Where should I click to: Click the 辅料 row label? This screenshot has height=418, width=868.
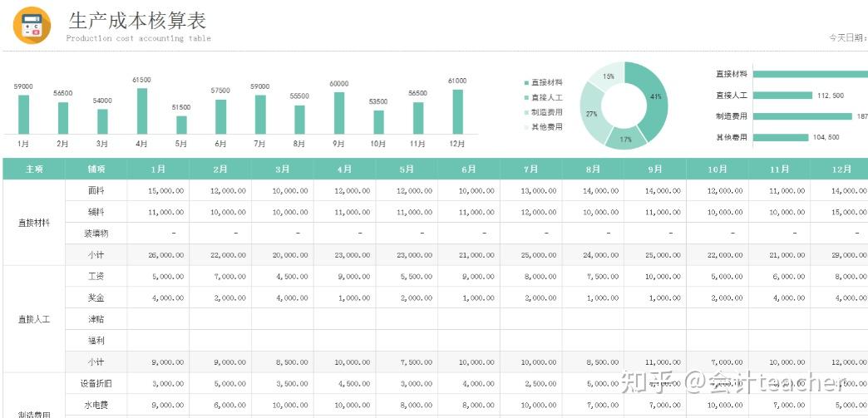(x=96, y=212)
